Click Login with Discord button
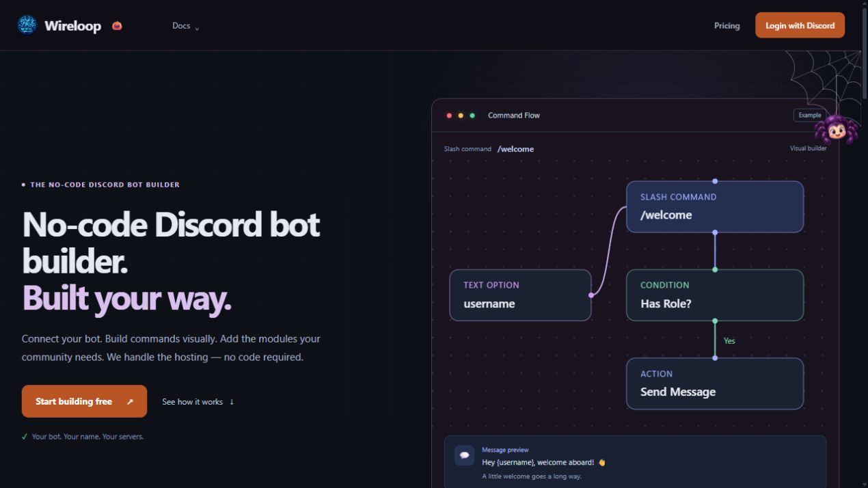Screen dimensions: 868x488 click(800, 25)
